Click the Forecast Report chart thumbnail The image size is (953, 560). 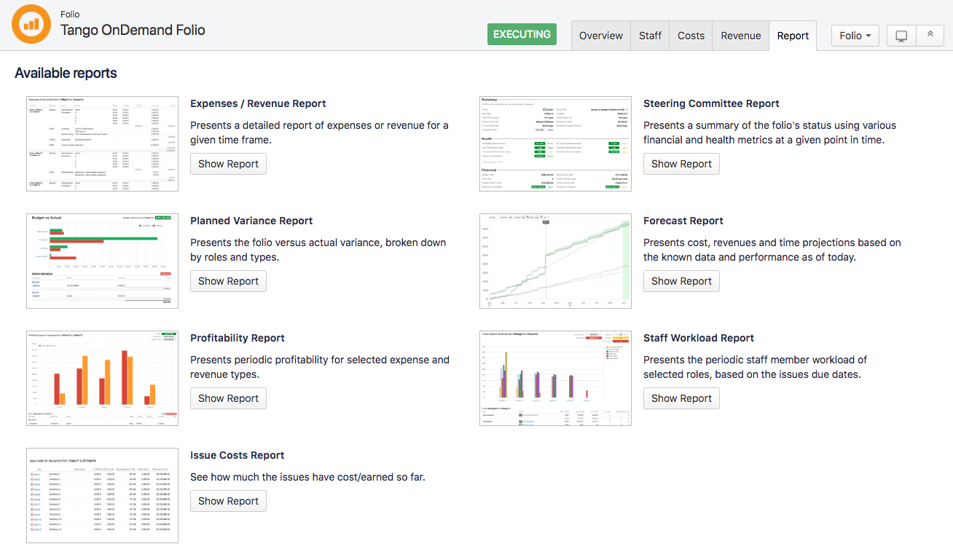555,261
